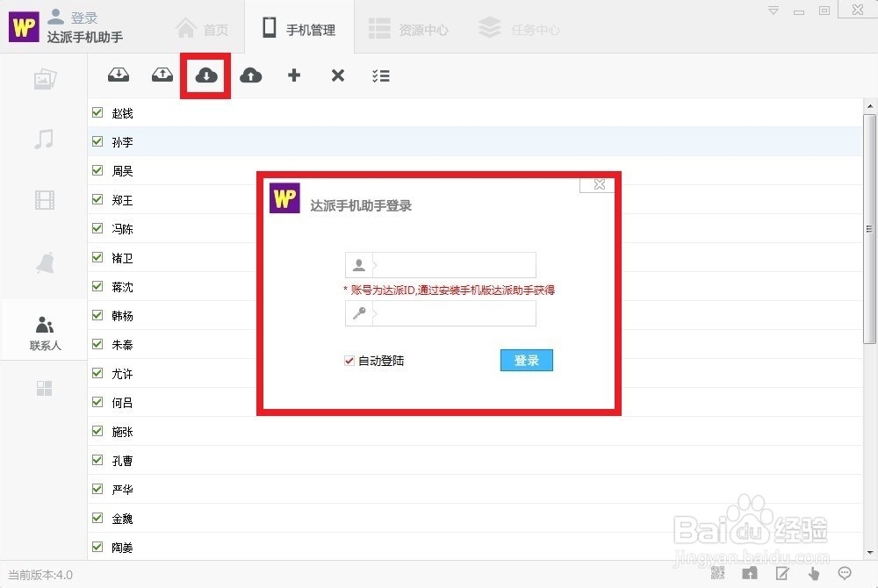The image size is (878, 588).
Task: Click the multi-select checklist icon
Action: [381, 75]
